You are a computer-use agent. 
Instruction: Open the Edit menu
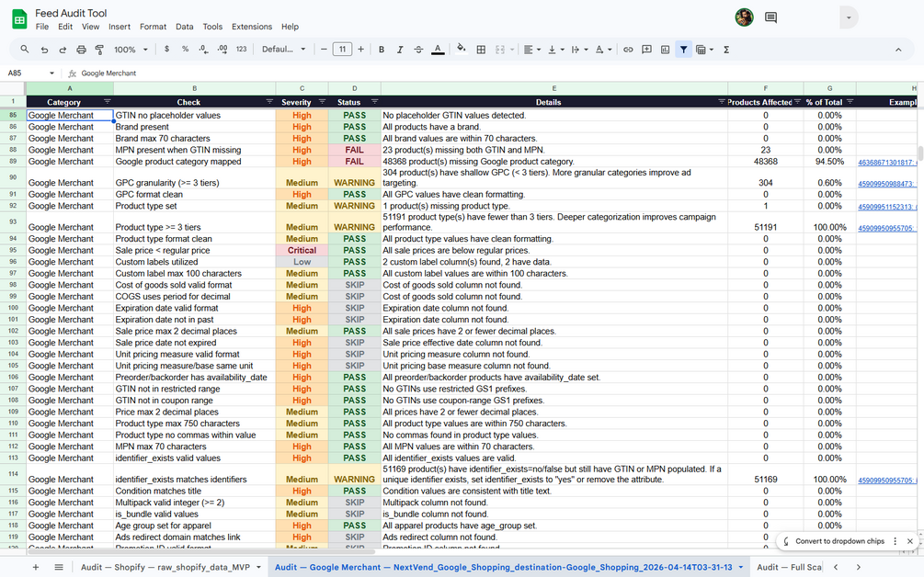pyautogui.click(x=65, y=27)
